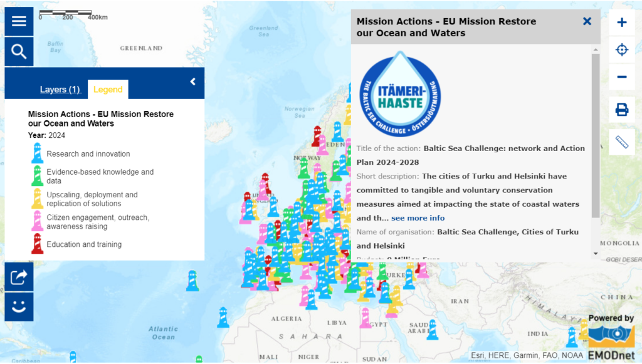This screenshot has width=642, height=364.
Task: Click the Esri, HERE, Garmin attribution text
Action: 527,355
